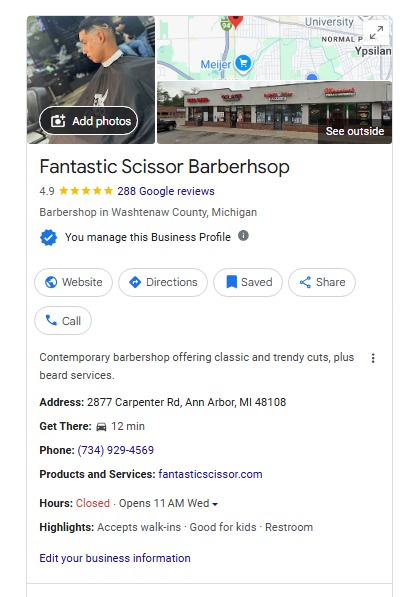The image size is (416, 597).
Task: Click the Call button
Action: [x=63, y=321]
